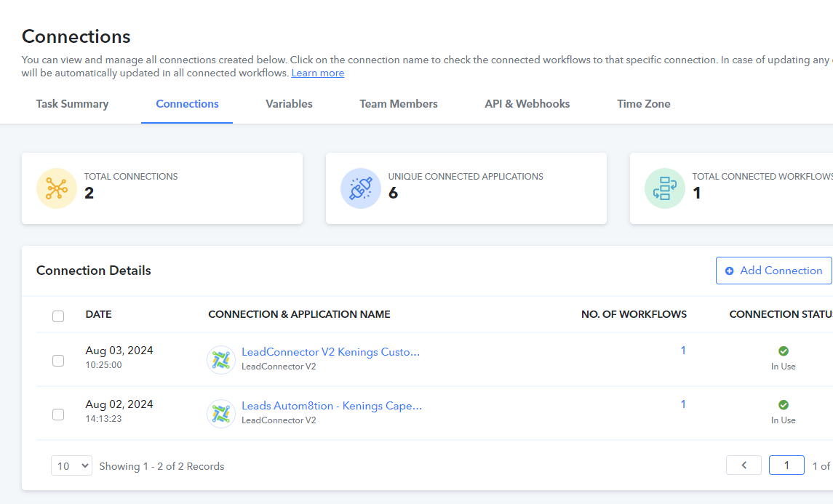Click the In Use label in Aug 02 row
Screen dimensions: 833x504
[783, 420]
